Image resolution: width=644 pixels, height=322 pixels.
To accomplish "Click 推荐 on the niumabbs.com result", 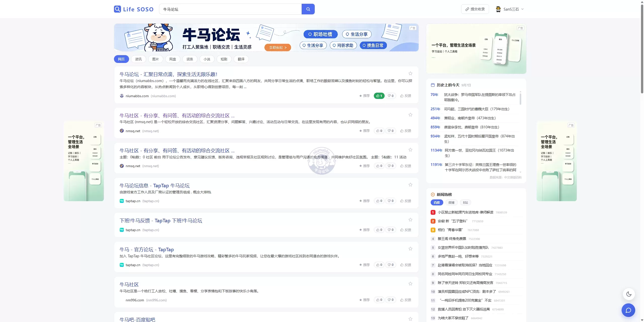I will (x=365, y=96).
